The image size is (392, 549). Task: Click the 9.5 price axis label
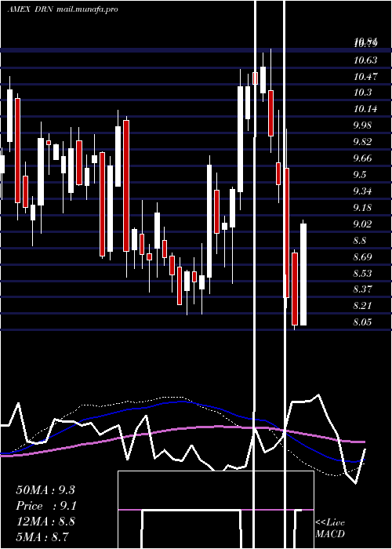point(361,175)
